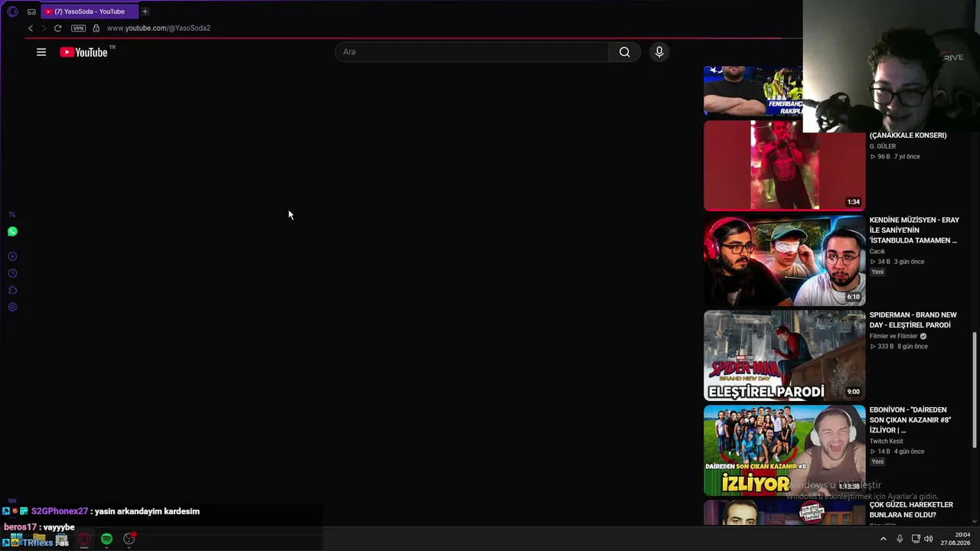Open the 'ÇOK GÜZEL HAREKETLER' video title
This screenshot has height=551, width=980.
click(x=911, y=510)
